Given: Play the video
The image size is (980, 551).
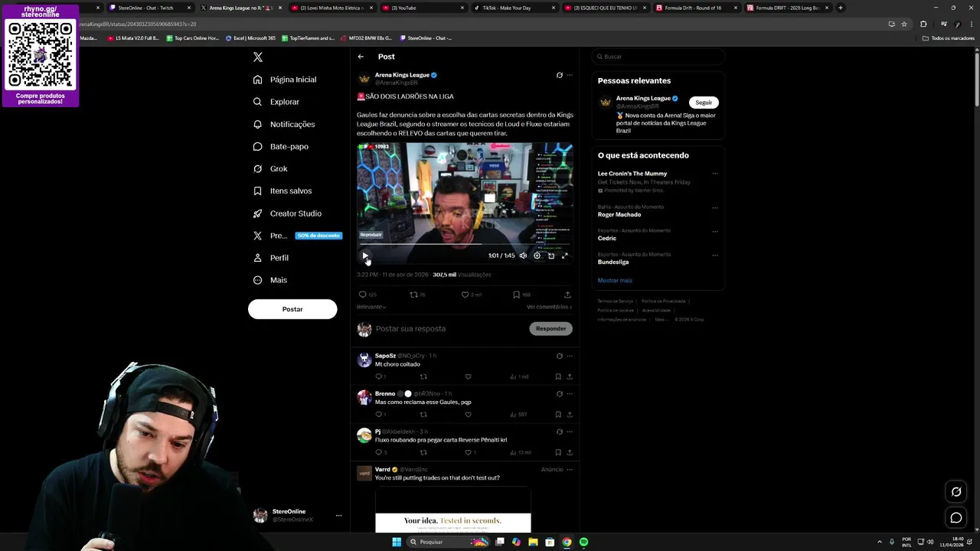Looking at the screenshot, I should pos(365,256).
